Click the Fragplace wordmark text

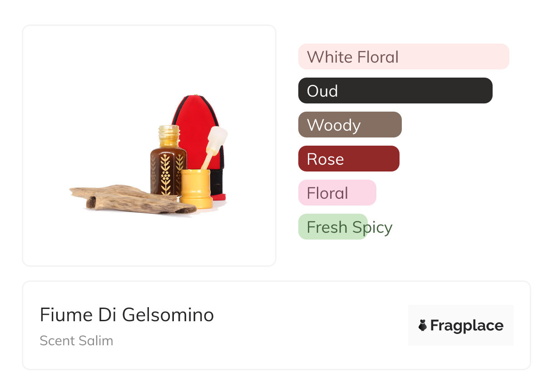(x=467, y=325)
